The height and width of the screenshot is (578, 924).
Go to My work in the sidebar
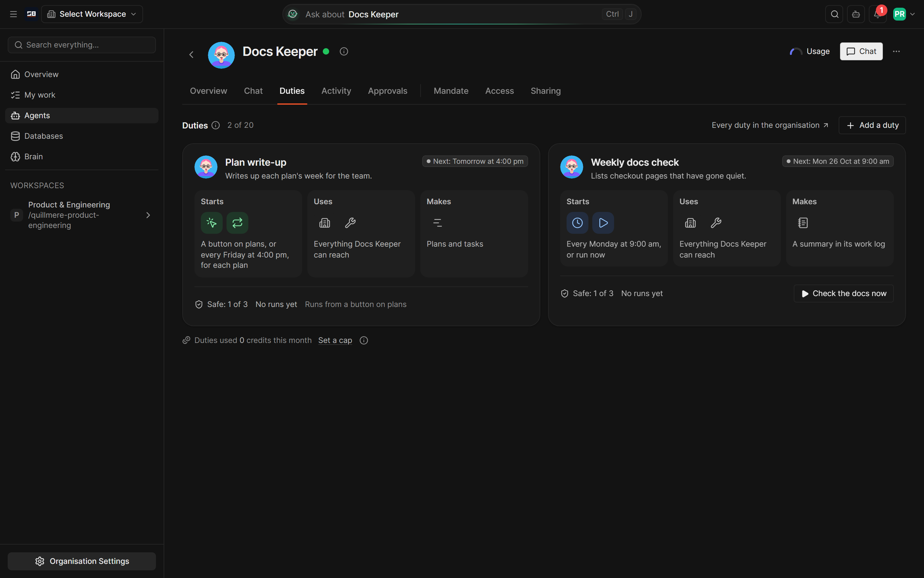coord(82,95)
